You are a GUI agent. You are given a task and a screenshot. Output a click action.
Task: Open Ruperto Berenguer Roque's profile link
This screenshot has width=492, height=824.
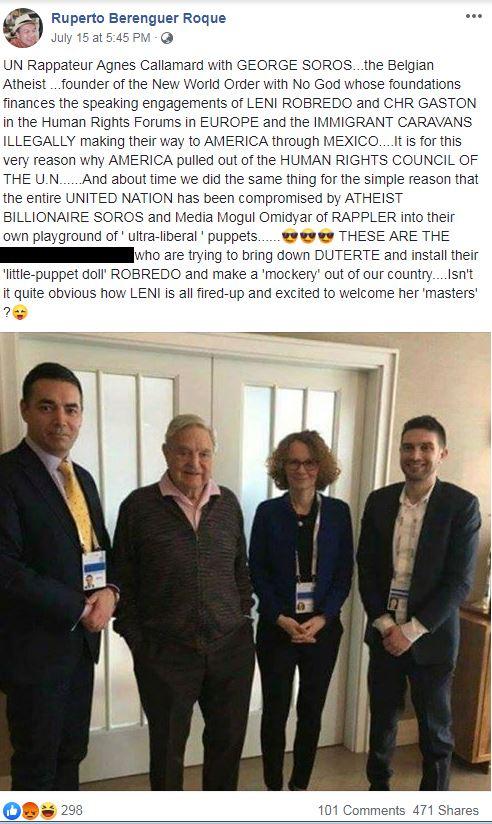coord(138,18)
